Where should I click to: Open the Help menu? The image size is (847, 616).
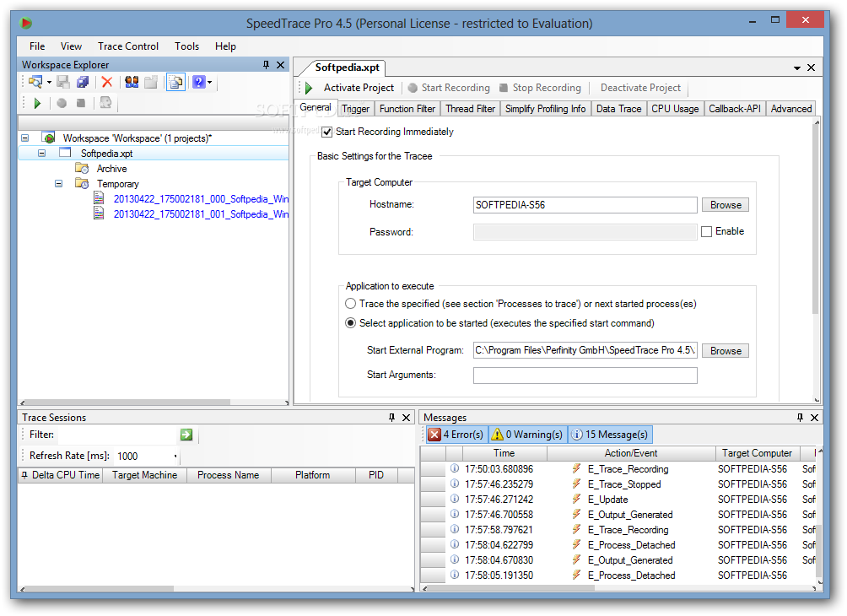click(225, 46)
